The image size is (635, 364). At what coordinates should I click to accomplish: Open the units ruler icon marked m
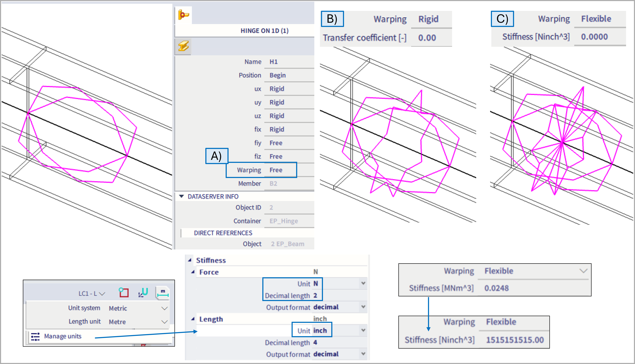163,293
